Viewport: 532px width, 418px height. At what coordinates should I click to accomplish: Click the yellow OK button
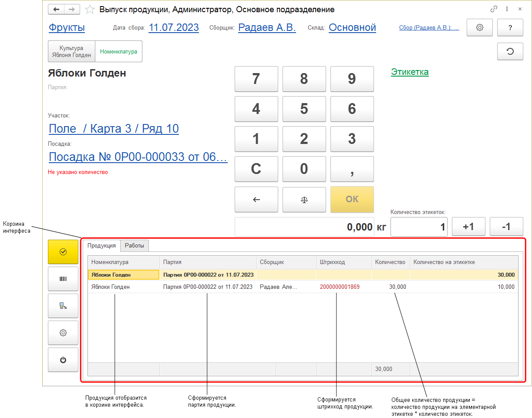pos(352,200)
